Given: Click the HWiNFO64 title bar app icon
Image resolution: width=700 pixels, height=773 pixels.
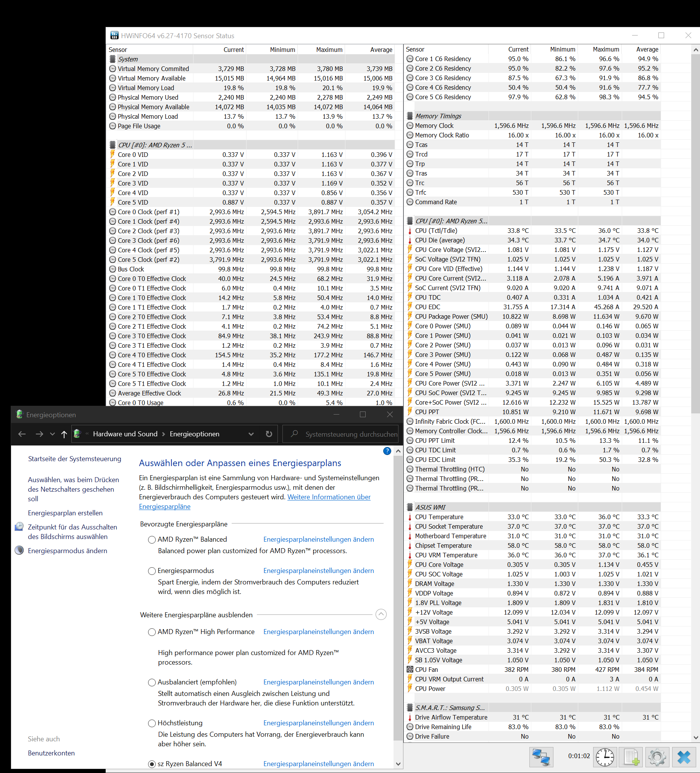Looking at the screenshot, I should [x=114, y=36].
